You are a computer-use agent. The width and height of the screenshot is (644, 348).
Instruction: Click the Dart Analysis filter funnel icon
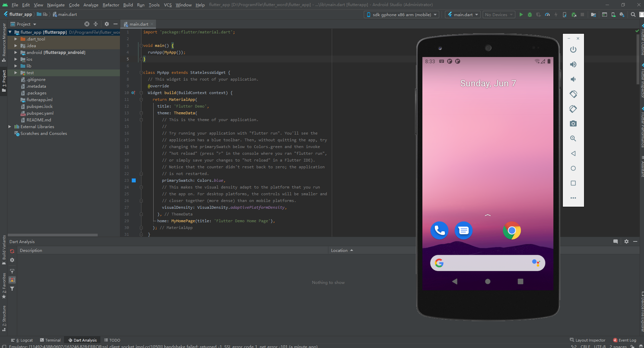pyautogui.click(x=12, y=289)
